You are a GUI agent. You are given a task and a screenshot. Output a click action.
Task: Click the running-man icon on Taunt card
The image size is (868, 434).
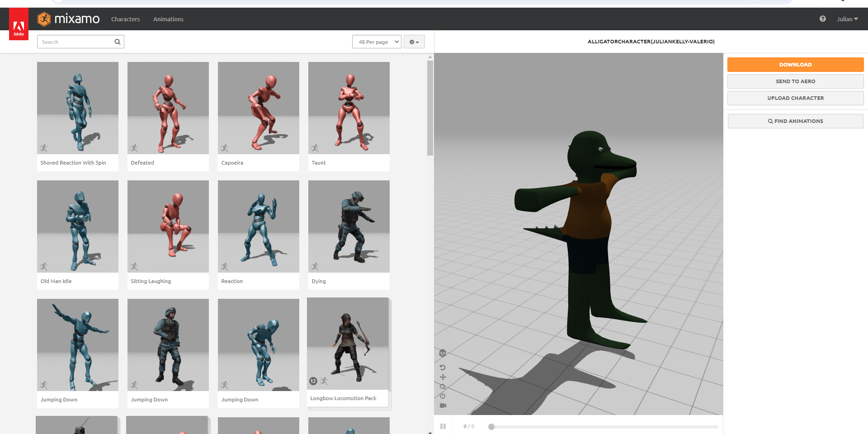[x=315, y=148]
